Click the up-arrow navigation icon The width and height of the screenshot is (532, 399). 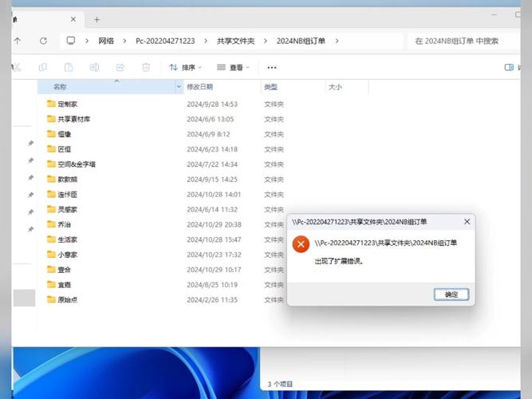(18, 41)
